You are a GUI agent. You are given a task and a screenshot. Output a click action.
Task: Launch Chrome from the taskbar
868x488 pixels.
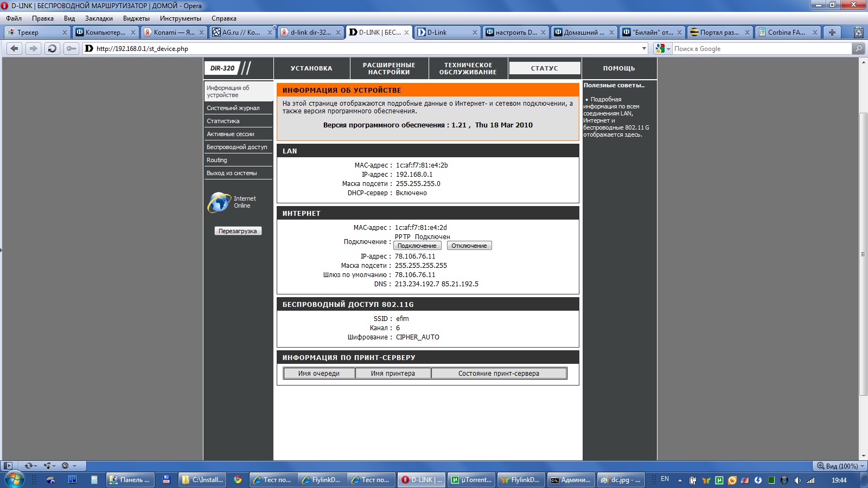(x=238, y=480)
